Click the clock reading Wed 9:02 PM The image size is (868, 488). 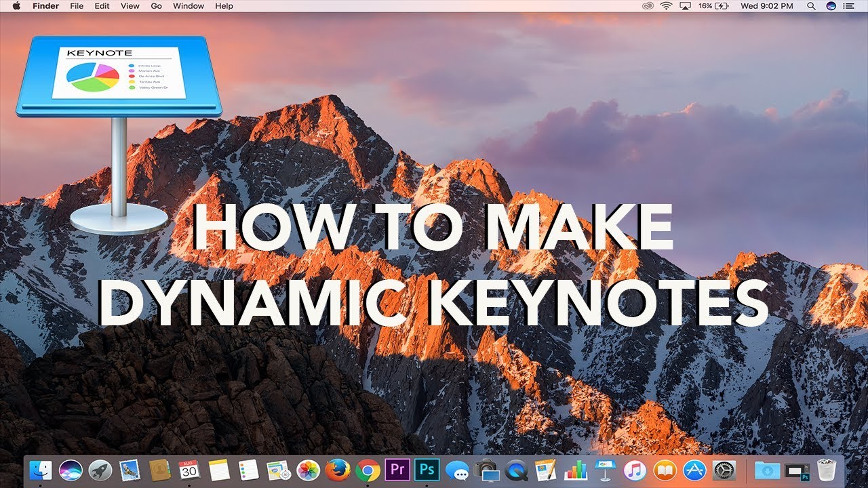click(x=767, y=6)
